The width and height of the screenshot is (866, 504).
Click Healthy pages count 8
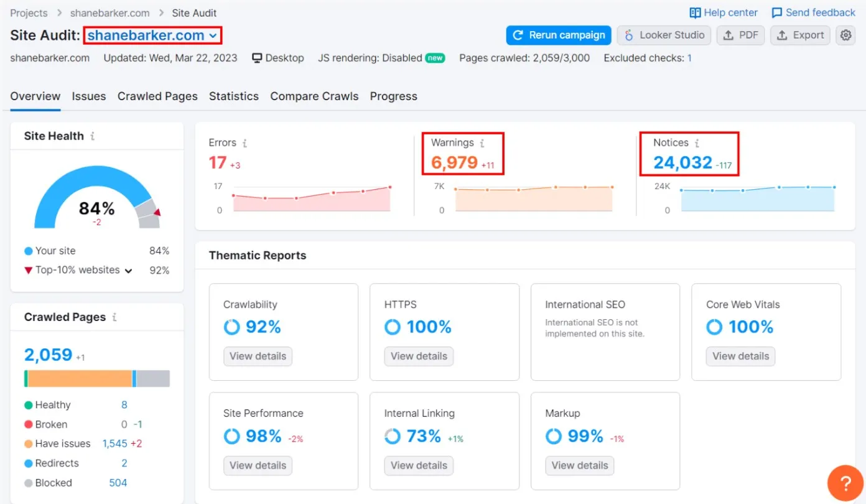click(124, 405)
